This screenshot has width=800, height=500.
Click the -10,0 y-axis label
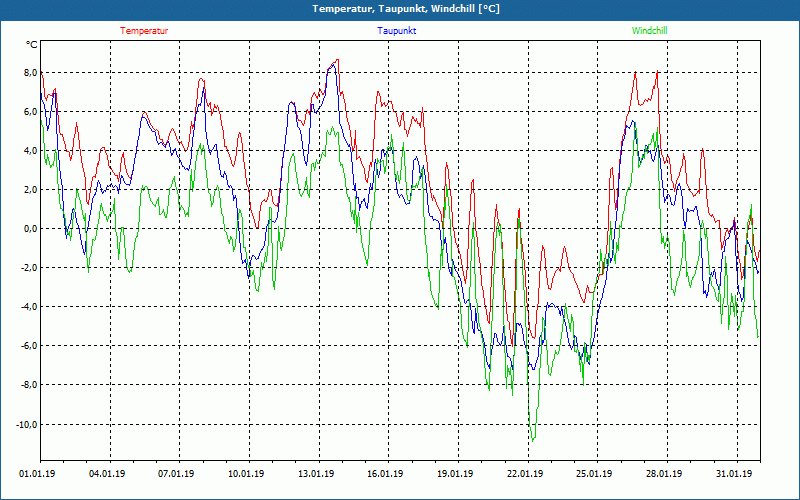pyautogui.click(x=28, y=424)
